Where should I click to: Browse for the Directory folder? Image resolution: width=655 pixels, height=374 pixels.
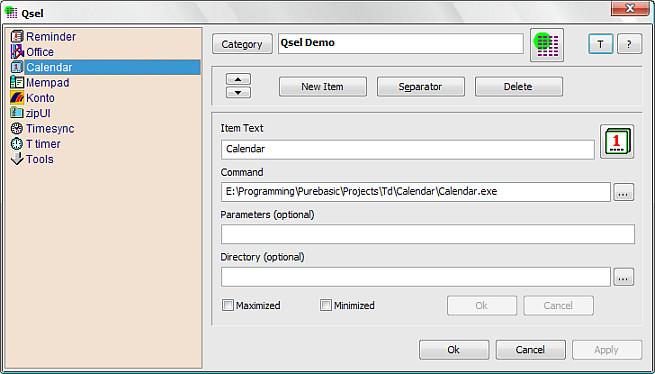[624, 277]
